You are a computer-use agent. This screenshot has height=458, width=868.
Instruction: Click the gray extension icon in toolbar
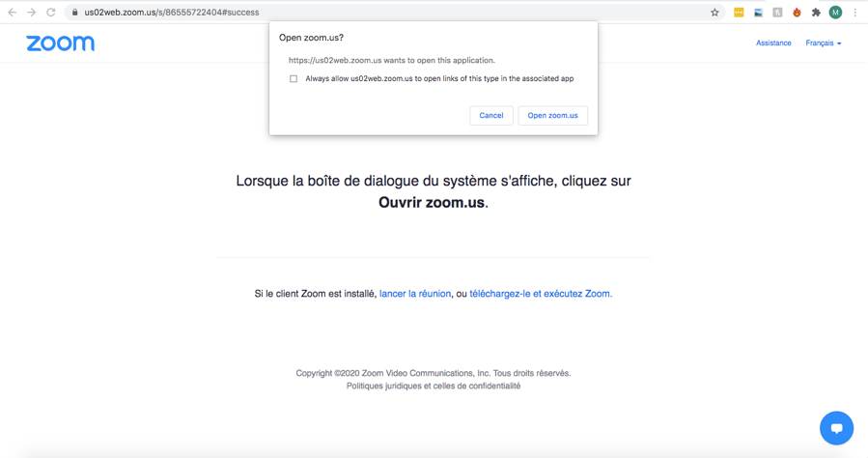coord(777,13)
